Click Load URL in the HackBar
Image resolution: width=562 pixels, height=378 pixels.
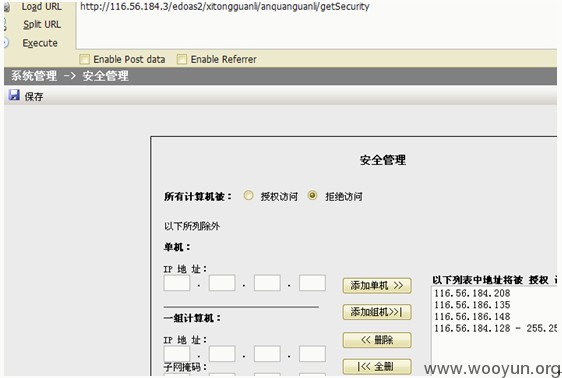42,6
